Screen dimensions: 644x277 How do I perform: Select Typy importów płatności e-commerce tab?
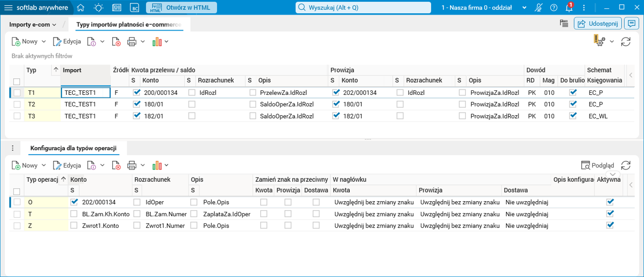[x=129, y=24]
